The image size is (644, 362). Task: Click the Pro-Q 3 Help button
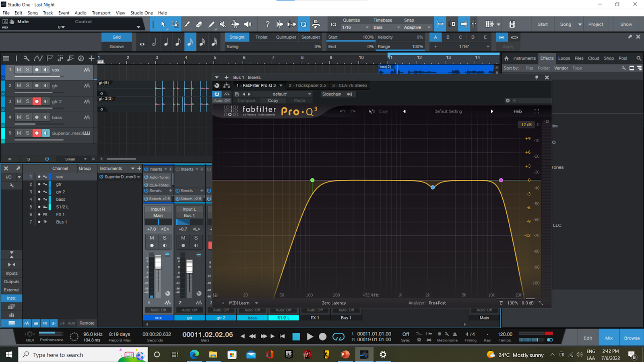coord(518,111)
